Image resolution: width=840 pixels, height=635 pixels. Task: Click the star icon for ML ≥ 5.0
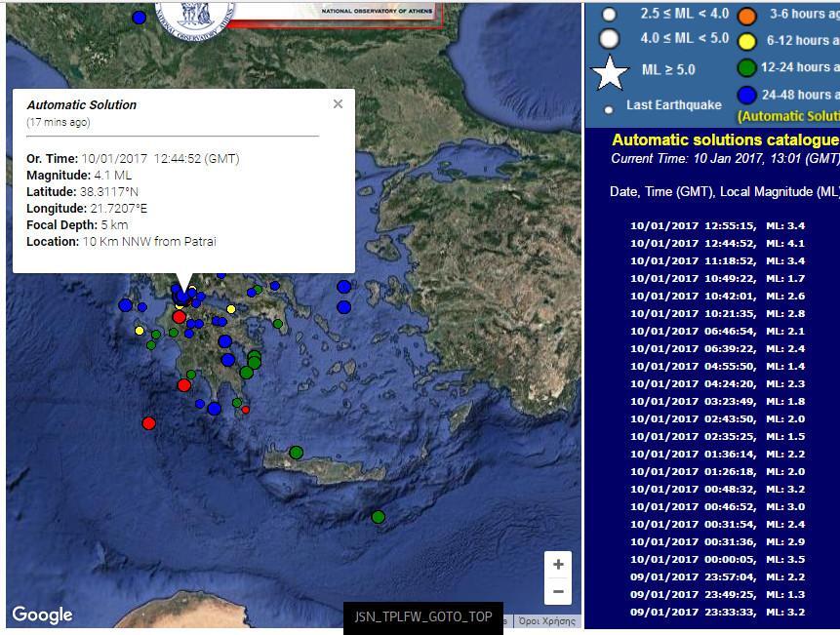coord(611,72)
